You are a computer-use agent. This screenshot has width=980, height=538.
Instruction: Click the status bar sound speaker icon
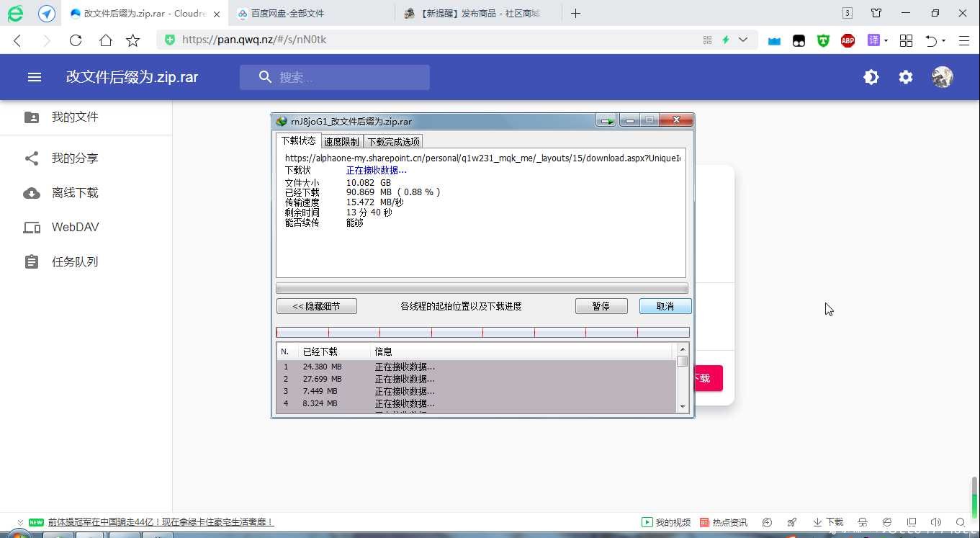pos(936,522)
